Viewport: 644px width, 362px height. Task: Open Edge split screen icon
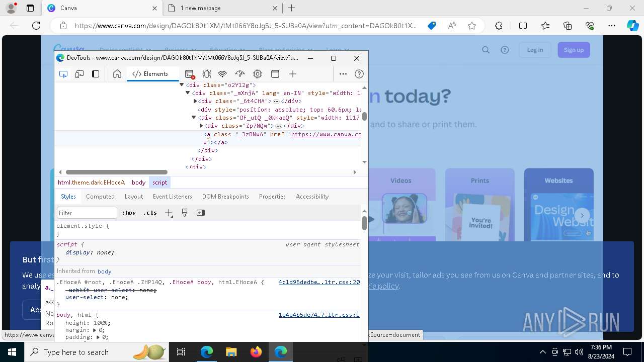[523, 26]
